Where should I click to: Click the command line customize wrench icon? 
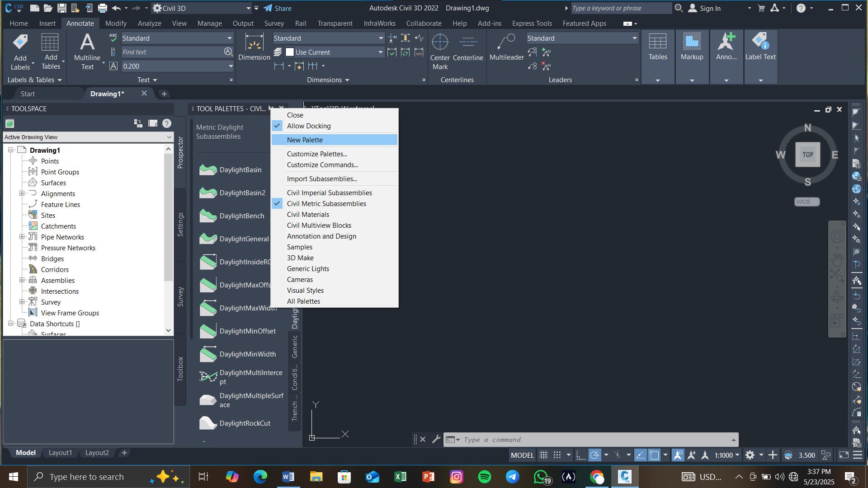click(436, 440)
